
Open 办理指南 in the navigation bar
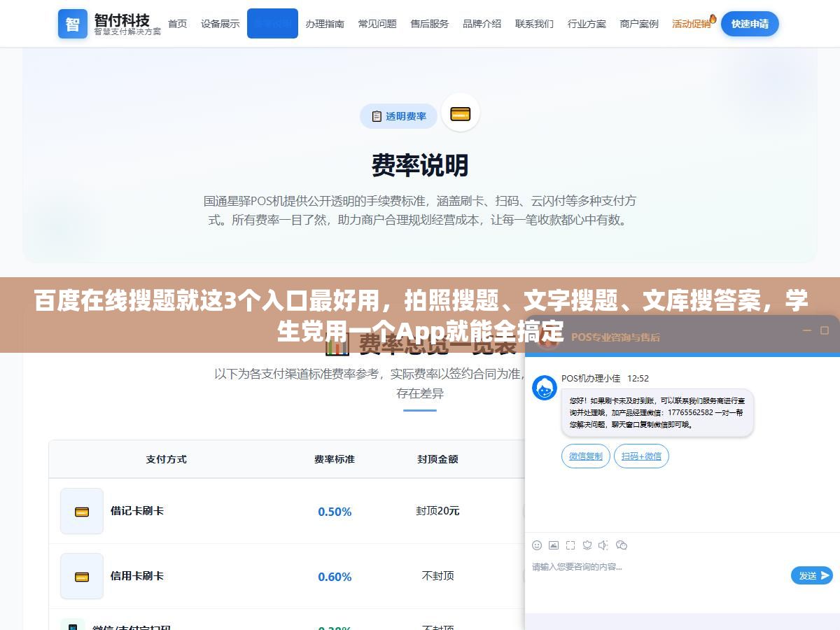click(x=325, y=24)
